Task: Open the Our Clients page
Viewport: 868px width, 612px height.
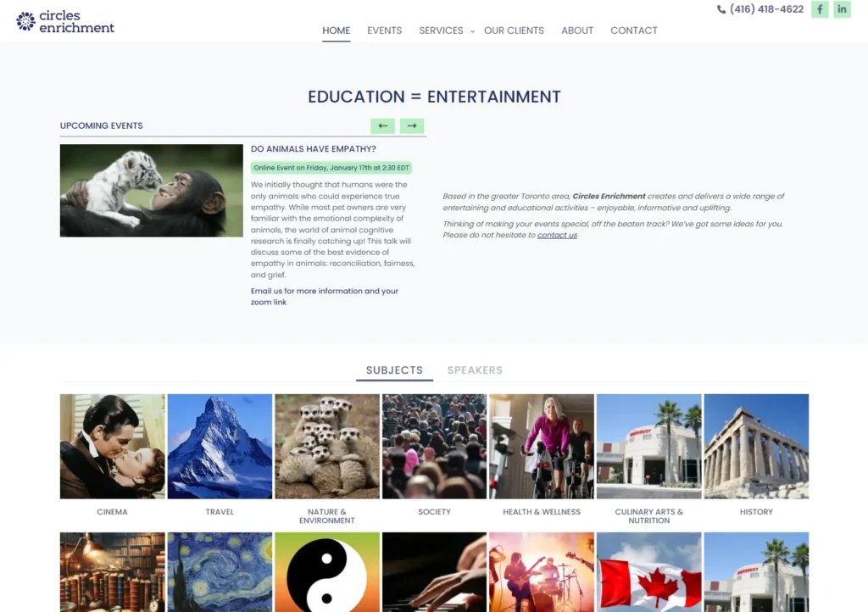Action: click(x=514, y=31)
